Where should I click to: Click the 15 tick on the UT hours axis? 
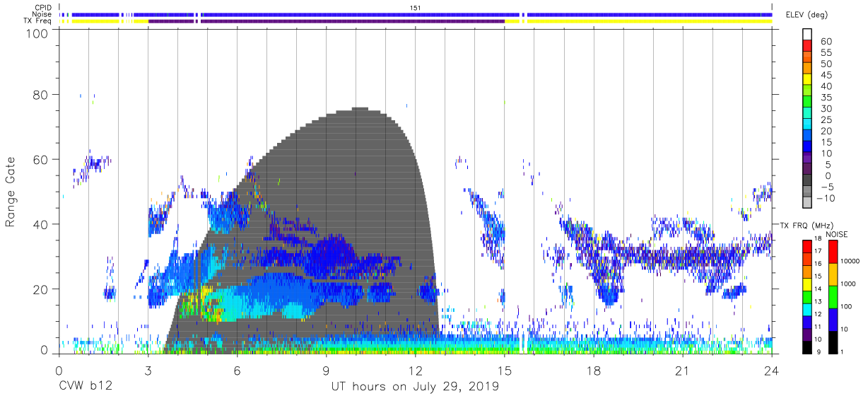pyautogui.click(x=505, y=371)
